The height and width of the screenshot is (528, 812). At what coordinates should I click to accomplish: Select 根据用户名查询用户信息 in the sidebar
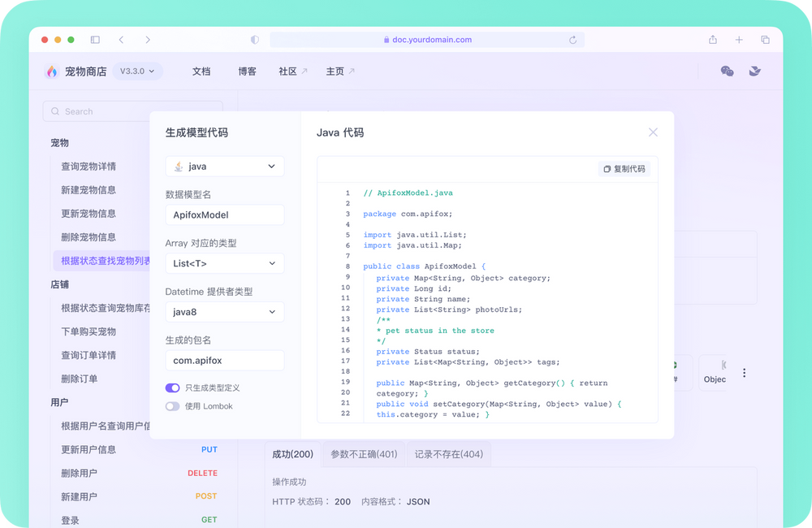pyautogui.click(x=106, y=426)
